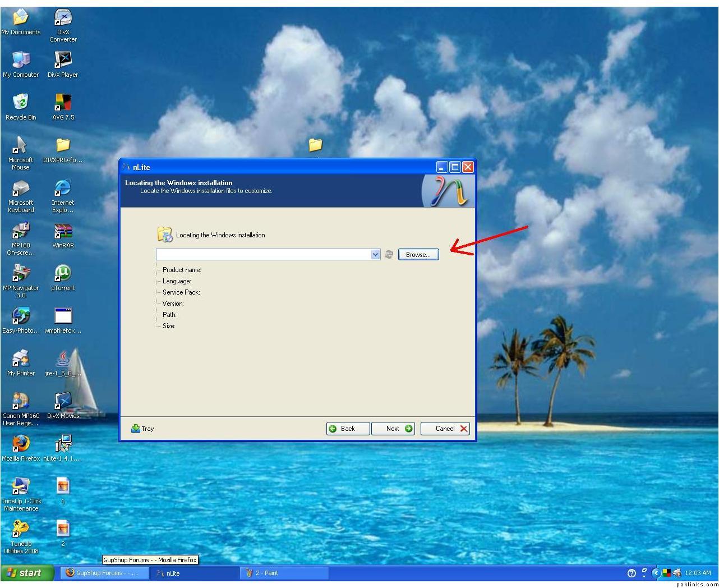Expand the Windows installation path dropdown

(375, 255)
